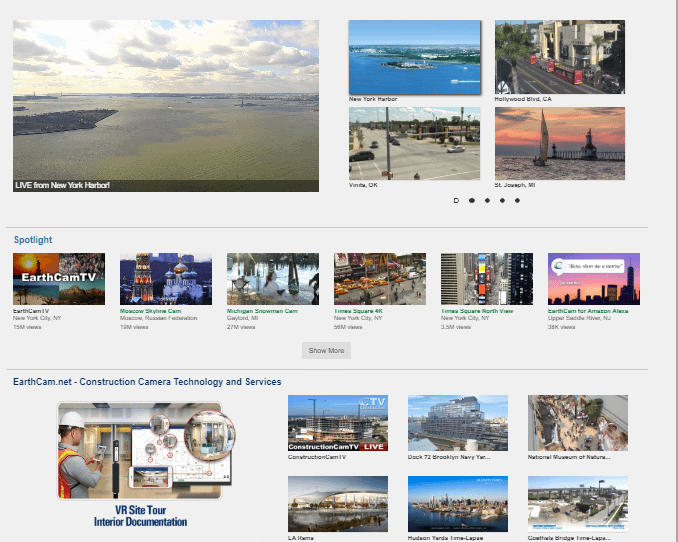Select the Times Square North View thumbnail
Viewport: 678px width, 542px height.
(x=486, y=279)
